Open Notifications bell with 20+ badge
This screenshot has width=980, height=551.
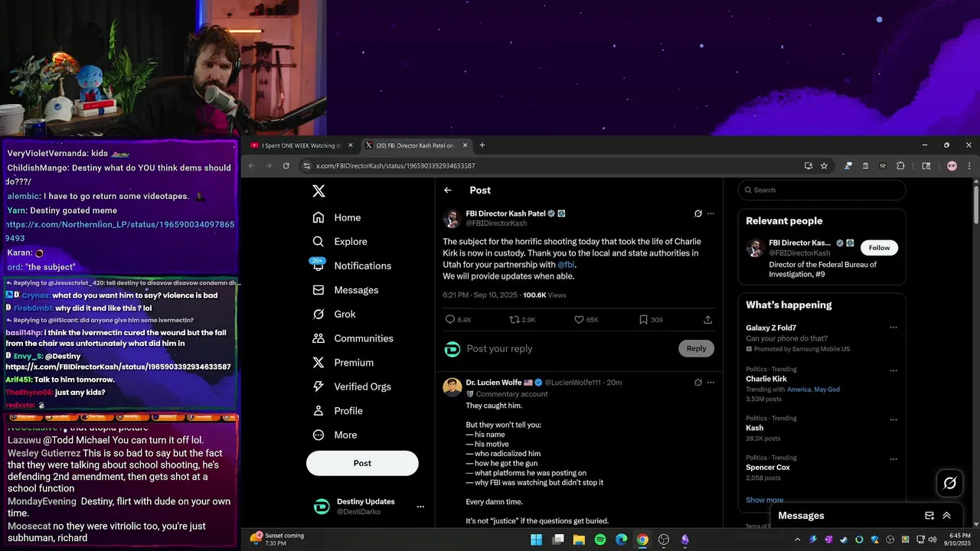coord(318,265)
